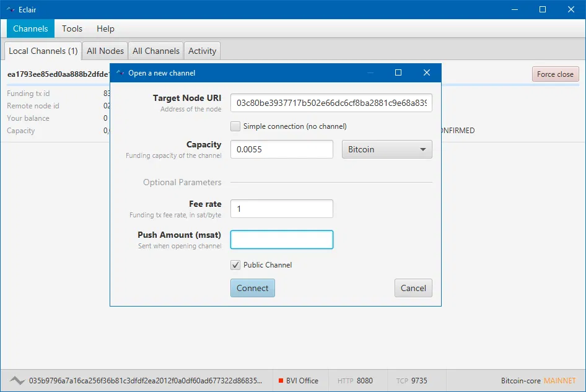Click the Eclair icon in dialog title bar
Image resolution: width=586 pixels, height=392 pixels.
[x=120, y=73]
